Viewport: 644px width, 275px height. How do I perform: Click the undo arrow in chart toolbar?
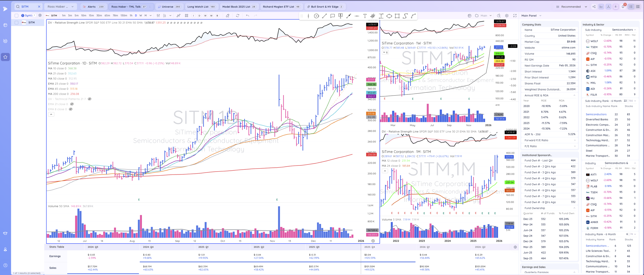(x=248, y=16)
